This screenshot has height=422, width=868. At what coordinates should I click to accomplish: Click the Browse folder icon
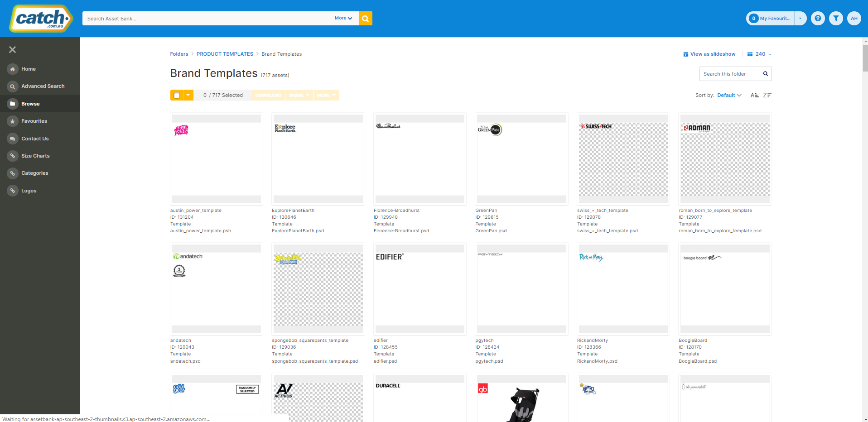(13, 104)
